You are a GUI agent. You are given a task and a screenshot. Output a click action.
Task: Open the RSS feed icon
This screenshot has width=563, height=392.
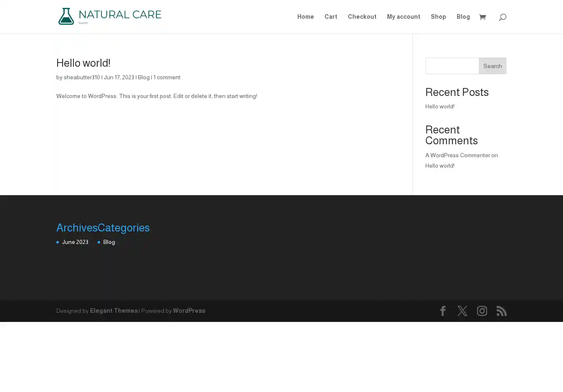click(501, 311)
